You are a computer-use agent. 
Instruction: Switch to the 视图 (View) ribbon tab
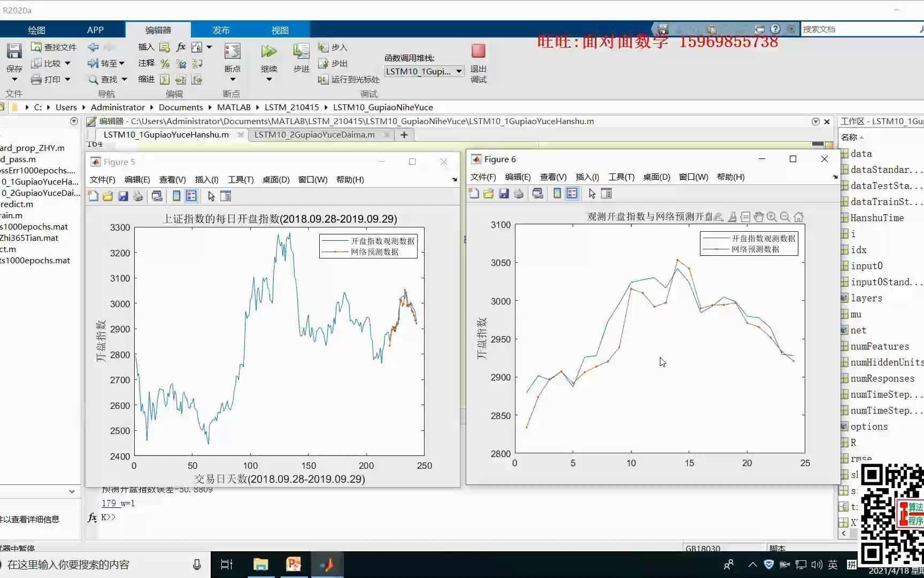(280, 30)
